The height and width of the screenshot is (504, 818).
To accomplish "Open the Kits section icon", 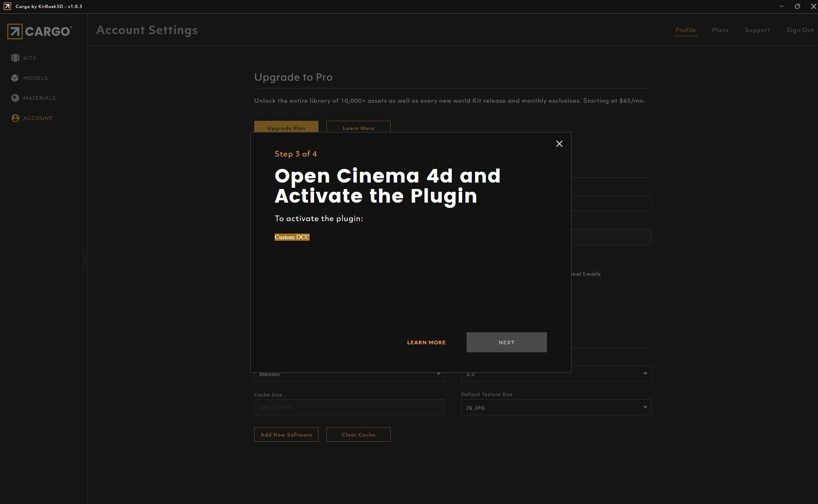I will [x=15, y=58].
